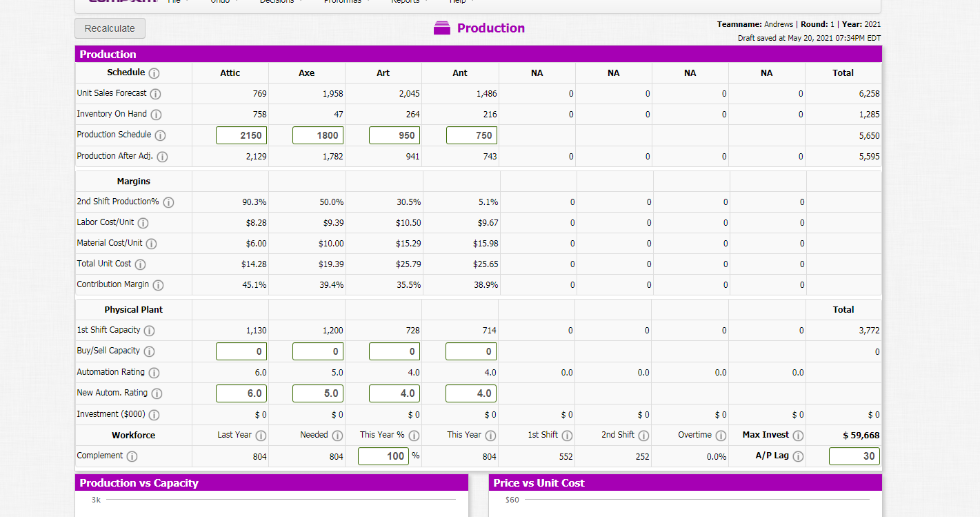
Task: Show info for Contribution Margin
Action: click(158, 285)
